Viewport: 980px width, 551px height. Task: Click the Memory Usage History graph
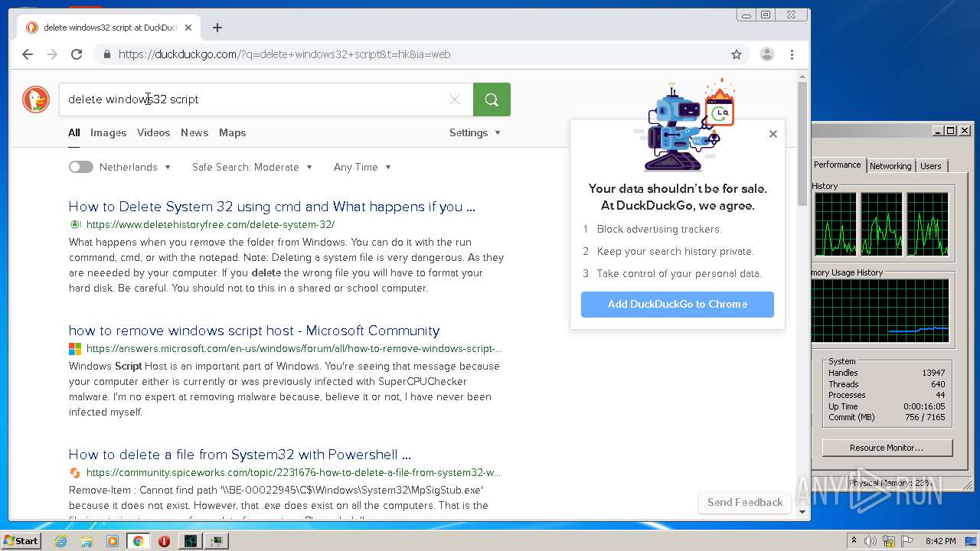[880, 310]
